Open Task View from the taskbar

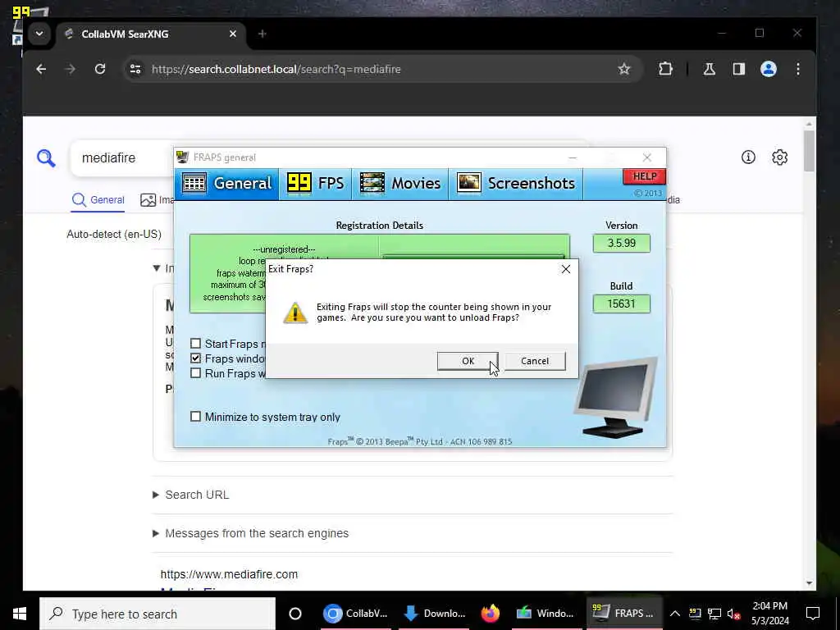294,614
